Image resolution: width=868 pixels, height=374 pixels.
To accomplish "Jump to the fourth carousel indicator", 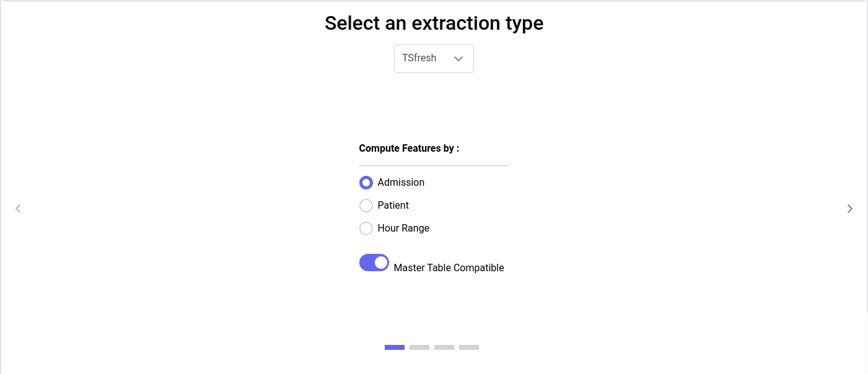I will pyautogui.click(x=469, y=347).
